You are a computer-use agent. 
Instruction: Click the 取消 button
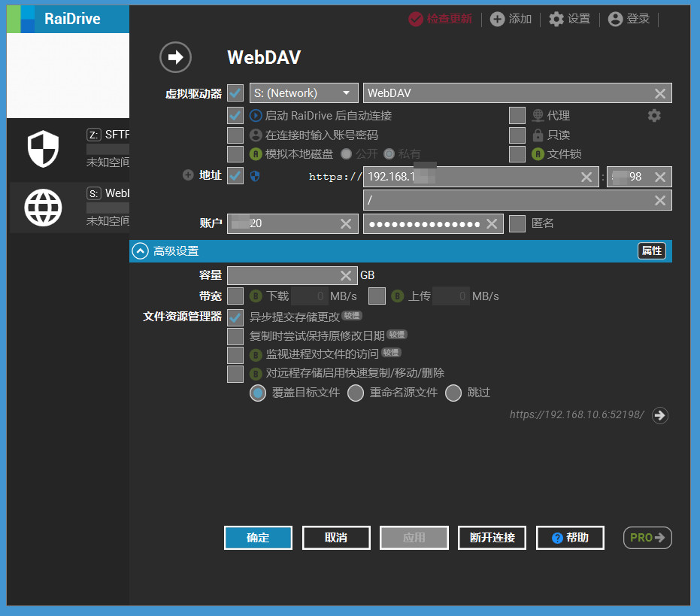[x=336, y=538]
